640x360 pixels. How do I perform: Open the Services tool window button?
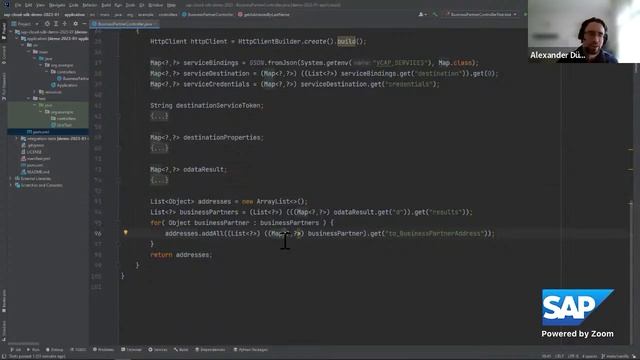158,350
